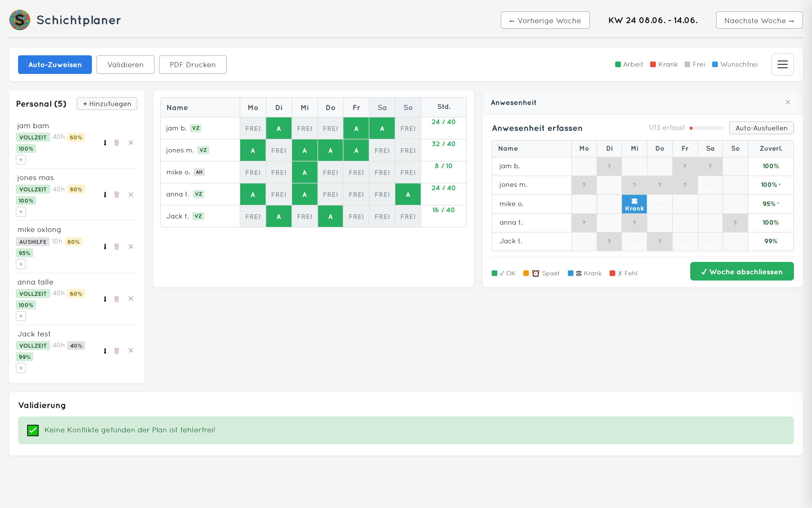The width and height of the screenshot is (812, 508).
Task: Click Std. column header
Action: click(x=444, y=107)
